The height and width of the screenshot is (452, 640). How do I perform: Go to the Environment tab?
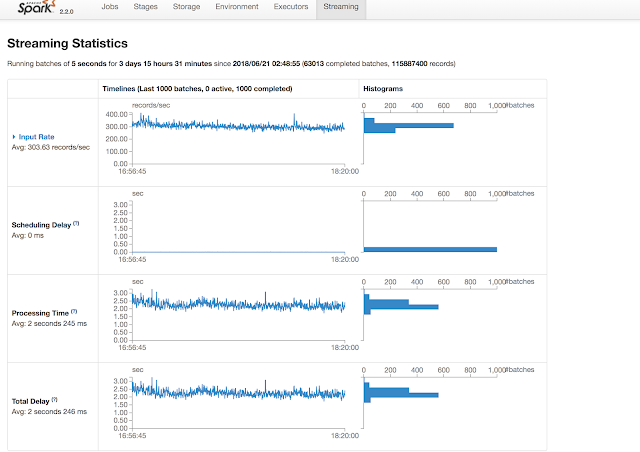pyautogui.click(x=237, y=7)
